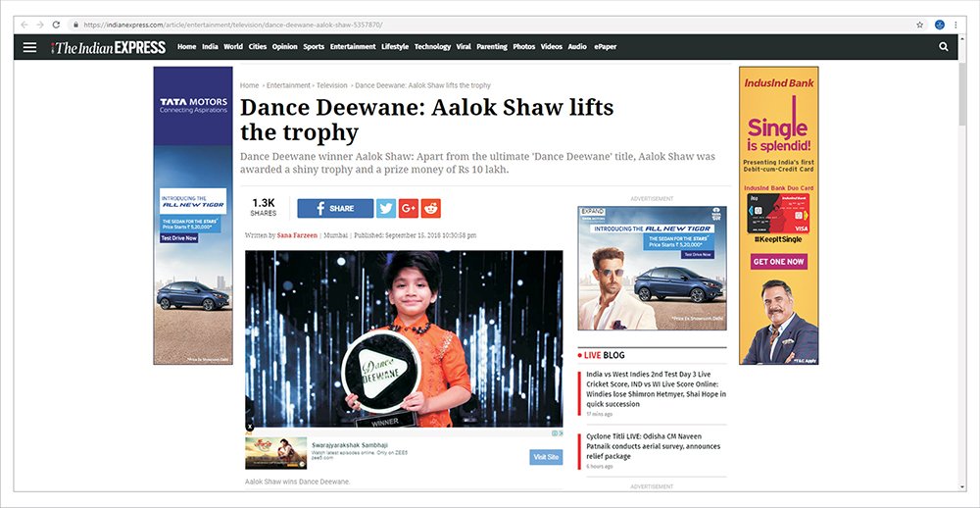Screen dimensions: 980x508
Task: Open Cyclone Titli live blog headline
Action: 653,446
